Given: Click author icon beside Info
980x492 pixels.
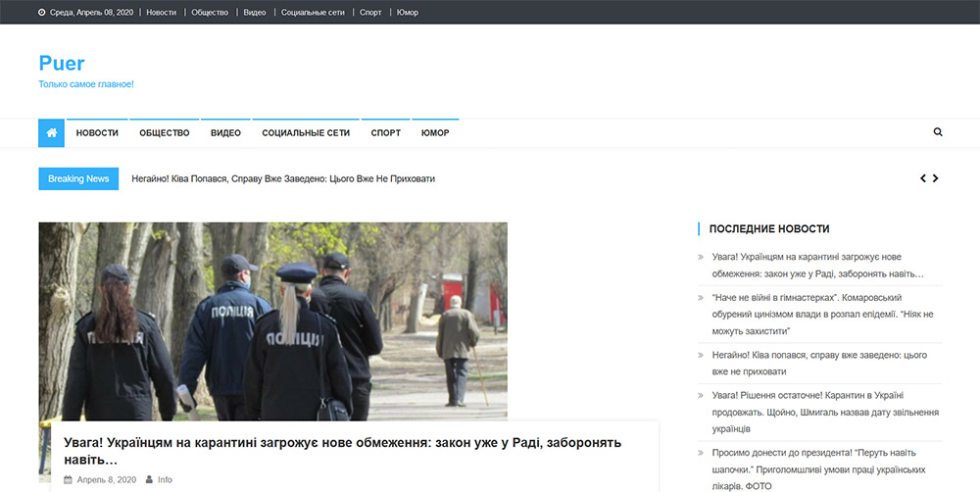Looking at the screenshot, I should pyautogui.click(x=149, y=479).
